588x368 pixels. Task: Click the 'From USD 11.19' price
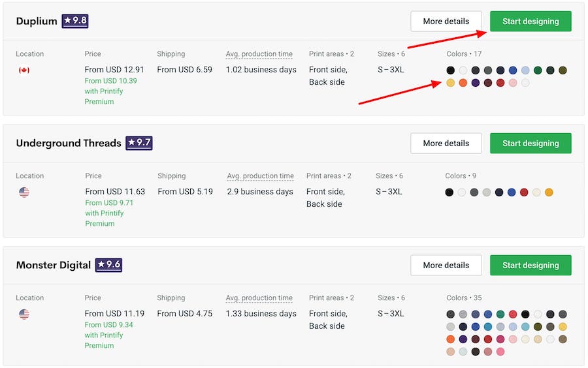coord(114,314)
